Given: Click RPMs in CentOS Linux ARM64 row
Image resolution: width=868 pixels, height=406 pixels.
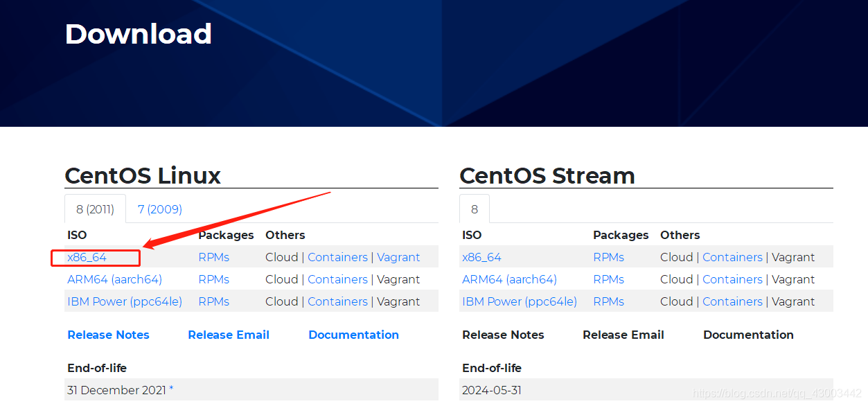Looking at the screenshot, I should click(213, 279).
